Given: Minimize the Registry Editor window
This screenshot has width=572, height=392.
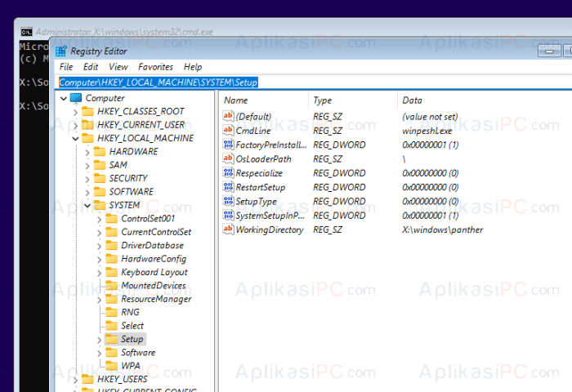Looking at the screenshot, I should (x=549, y=51).
